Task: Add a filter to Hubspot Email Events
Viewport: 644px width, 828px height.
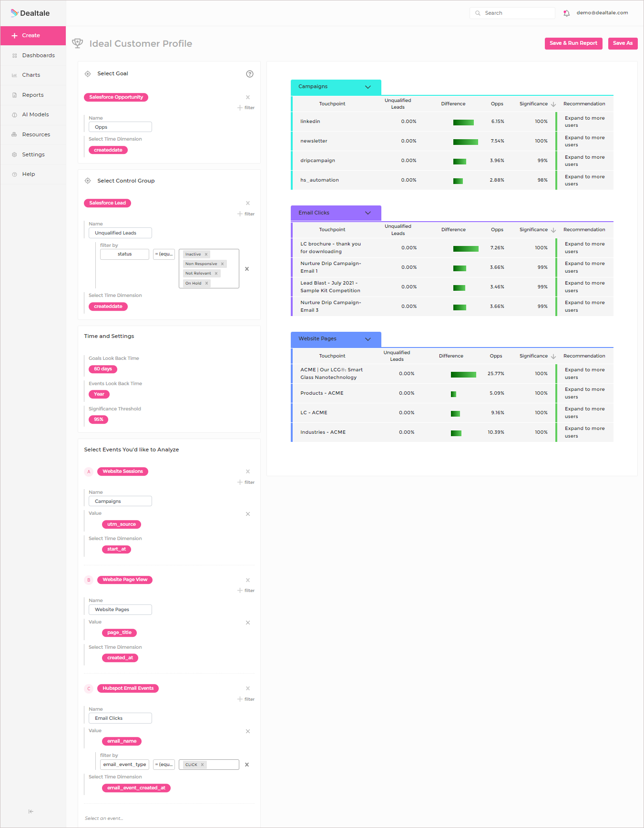Action: pyautogui.click(x=246, y=699)
